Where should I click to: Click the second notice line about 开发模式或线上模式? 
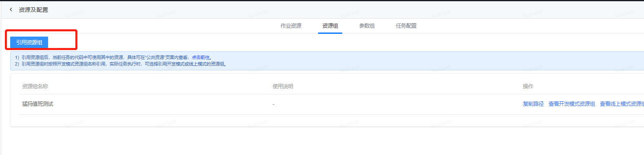click(x=121, y=64)
